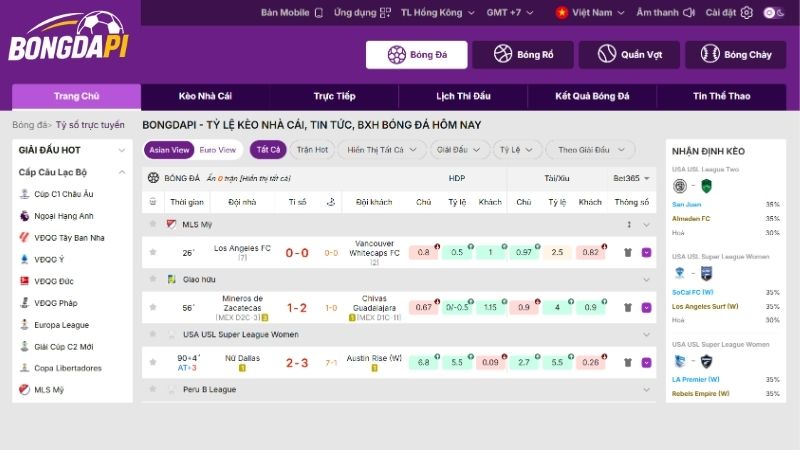
Task: Open the Kèo Nhà Cái tab
Action: [x=205, y=96]
